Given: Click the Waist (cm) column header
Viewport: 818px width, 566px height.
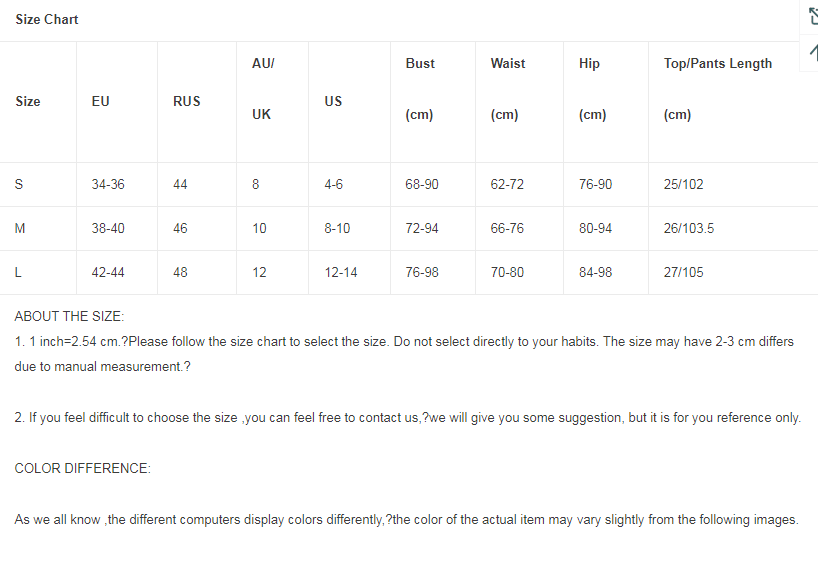Looking at the screenshot, I should point(508,89).
